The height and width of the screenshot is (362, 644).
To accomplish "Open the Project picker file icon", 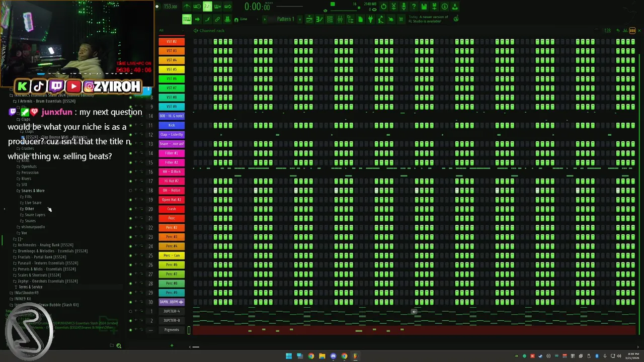I will pyautogui.click(x=360, y=19).
